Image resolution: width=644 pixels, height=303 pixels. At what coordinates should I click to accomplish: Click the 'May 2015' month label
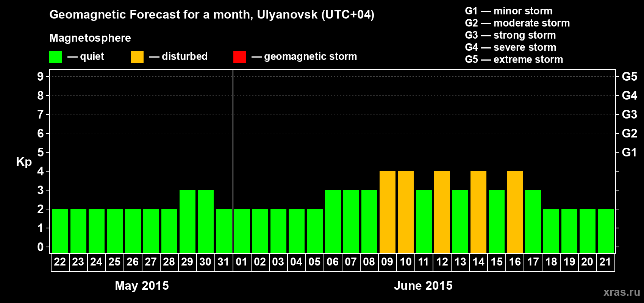[142, 286]
